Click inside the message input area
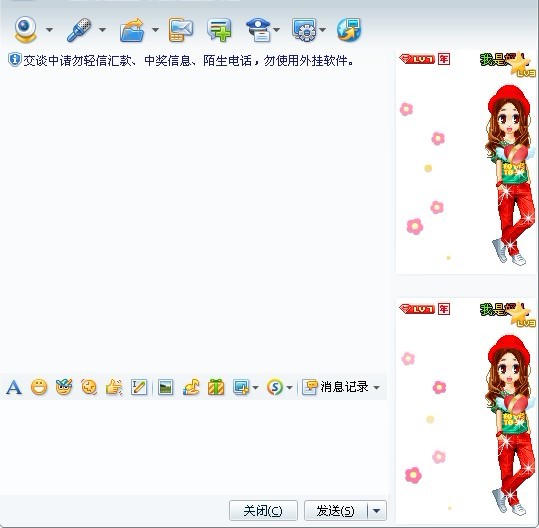Image resolution: width=539 pixels, height=528 pixels. [x=193, y=447]
